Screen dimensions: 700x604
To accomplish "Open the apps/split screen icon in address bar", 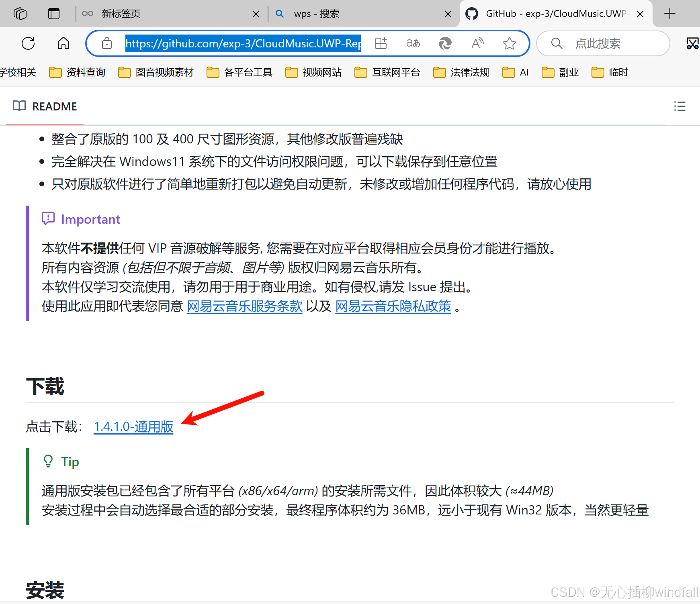I will point(381,43).
